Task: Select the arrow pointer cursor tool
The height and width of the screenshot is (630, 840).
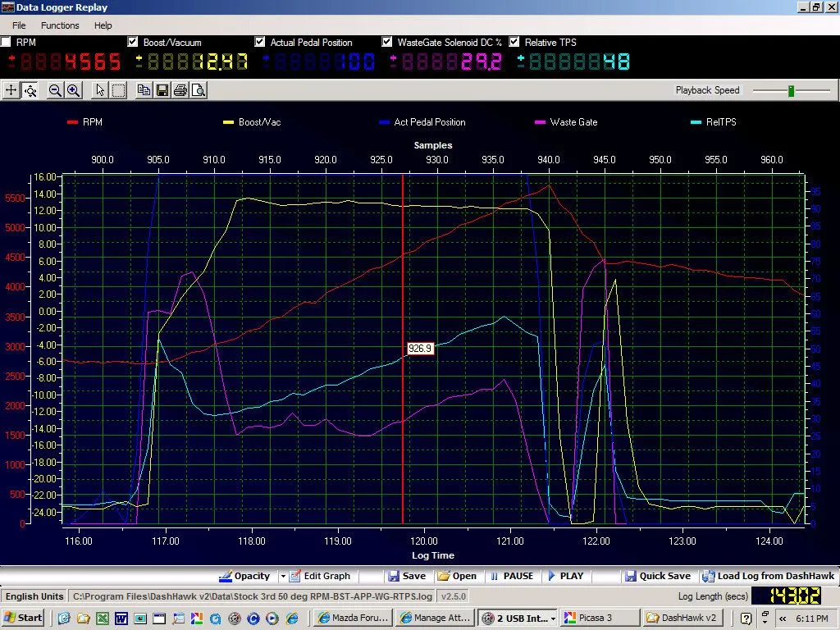Action: tap(100, 90)
